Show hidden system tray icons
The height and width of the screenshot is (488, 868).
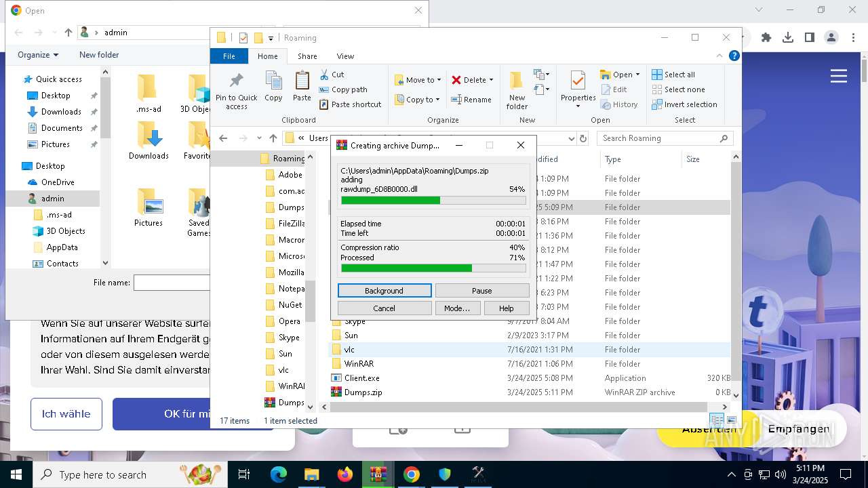[731, 474]
